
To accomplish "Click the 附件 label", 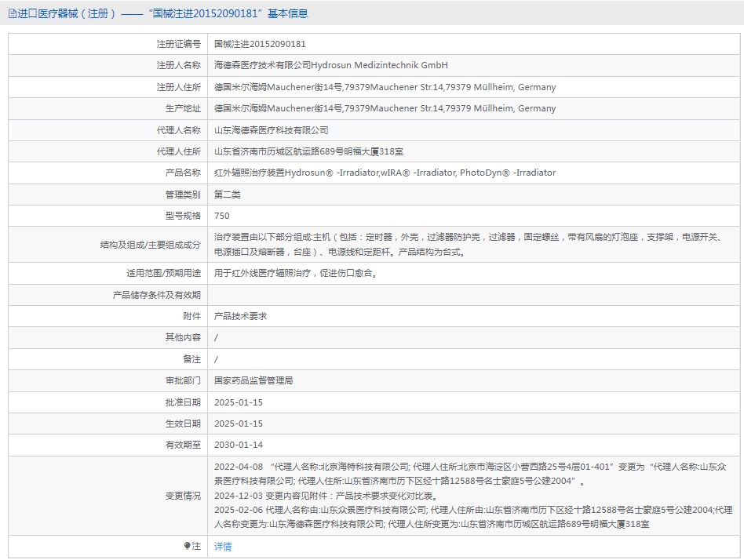I will point(191,316).
